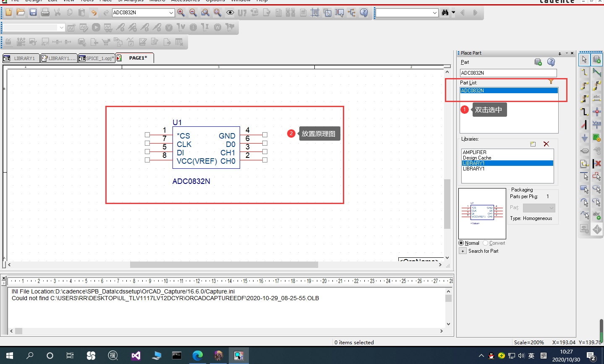Viewport: 604px width, 364px height.
Task: Expand the Search for Part section
Action: point(463,251)
